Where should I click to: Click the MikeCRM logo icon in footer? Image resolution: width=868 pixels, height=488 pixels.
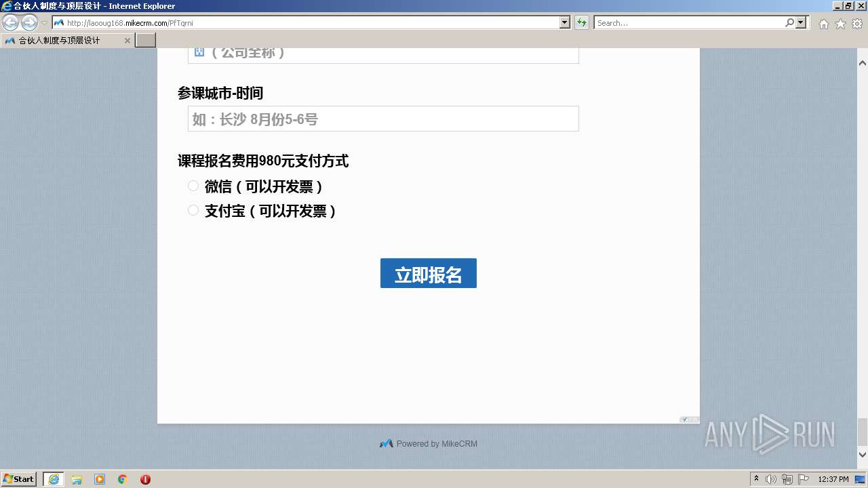point(387,444)
